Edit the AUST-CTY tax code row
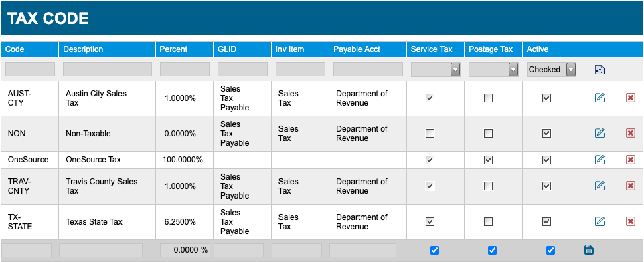The width and height of the screenshot is (644, 262). pos(600,98)
